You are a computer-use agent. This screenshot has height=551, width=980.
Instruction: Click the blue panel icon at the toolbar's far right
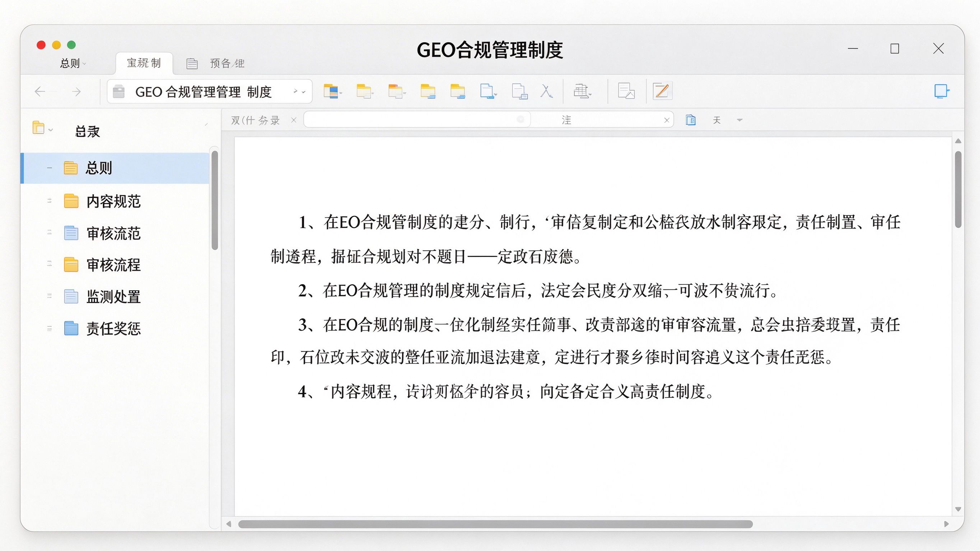click(942, 91)
